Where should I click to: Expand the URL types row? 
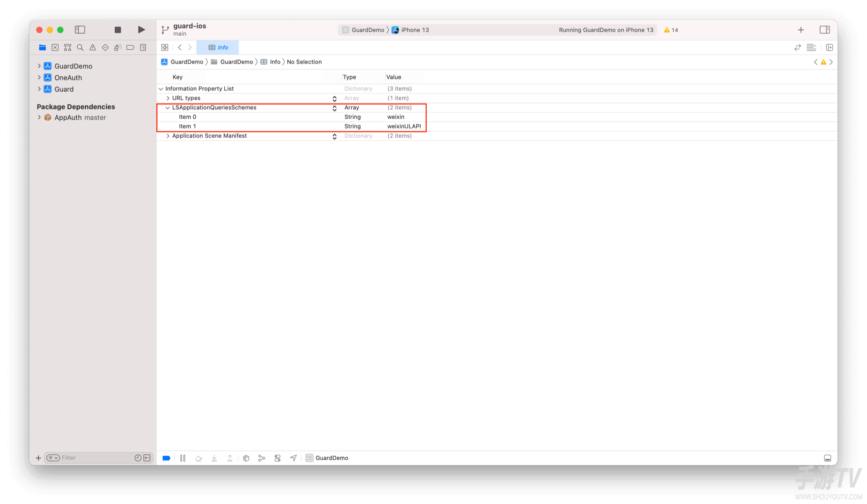coord(168,98)
